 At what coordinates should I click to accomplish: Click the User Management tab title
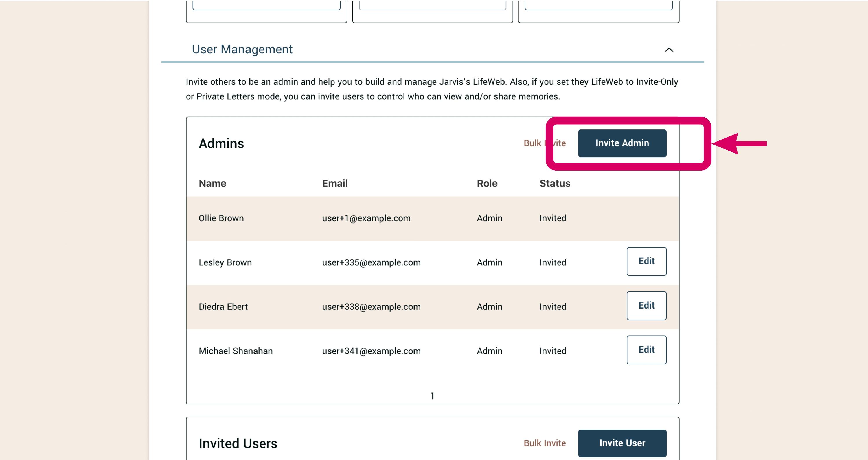coord(242,49)
